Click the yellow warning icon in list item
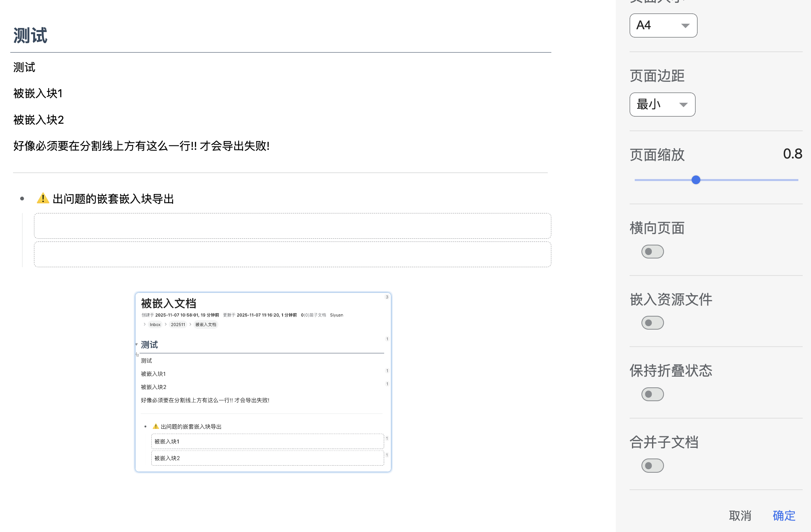This screenshot has width=811, height=532. click(x=43, y=198)
